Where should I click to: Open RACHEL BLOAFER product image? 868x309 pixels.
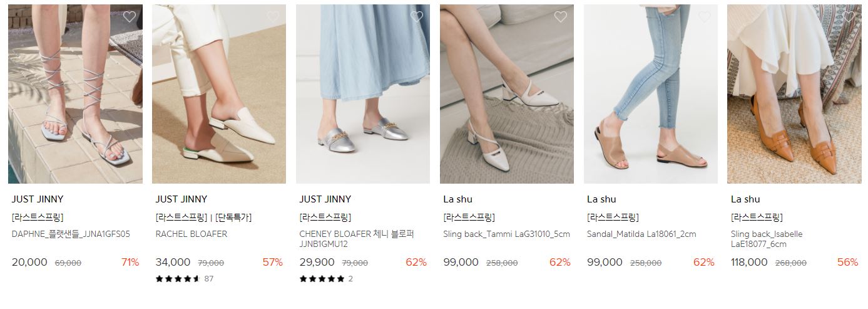[x=219, y=94]
